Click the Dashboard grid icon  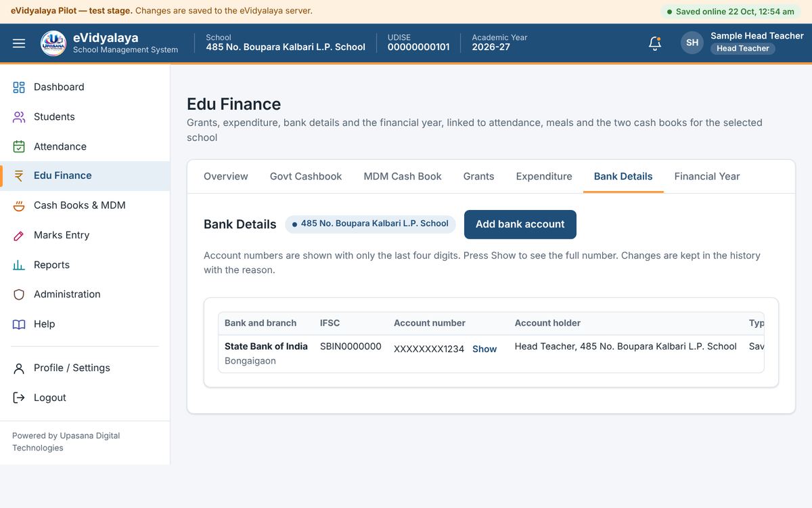click(19, 87)
